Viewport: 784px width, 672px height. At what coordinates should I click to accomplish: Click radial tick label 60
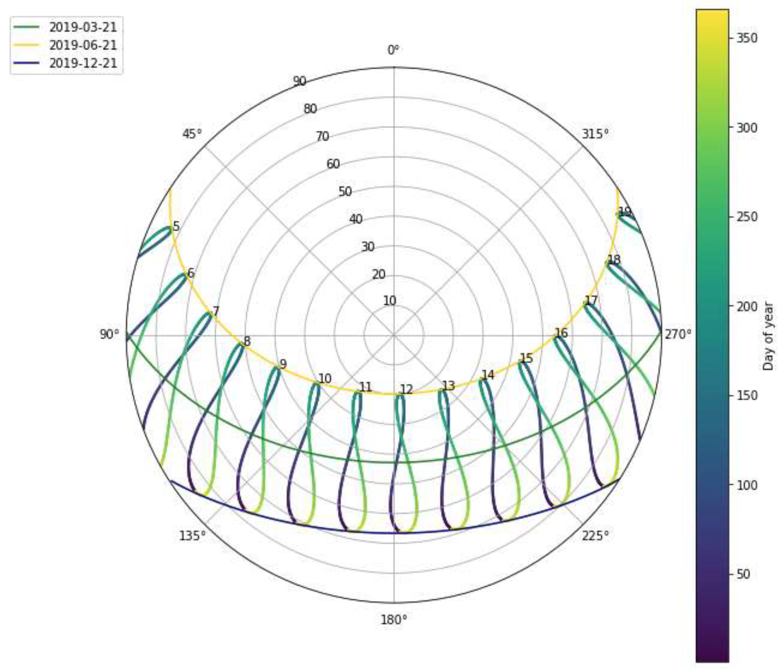pos(333,164)
